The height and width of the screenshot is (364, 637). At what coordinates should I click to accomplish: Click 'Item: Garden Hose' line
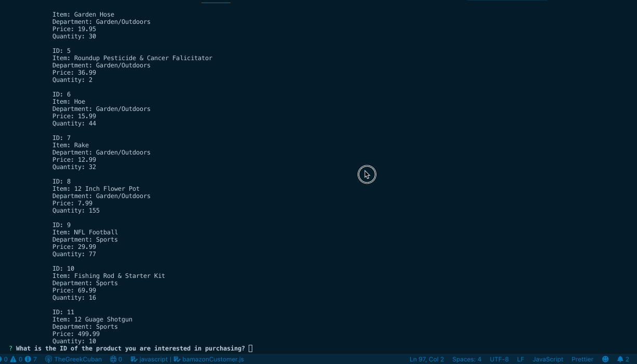pyautogui.click(x=83, y=15)
